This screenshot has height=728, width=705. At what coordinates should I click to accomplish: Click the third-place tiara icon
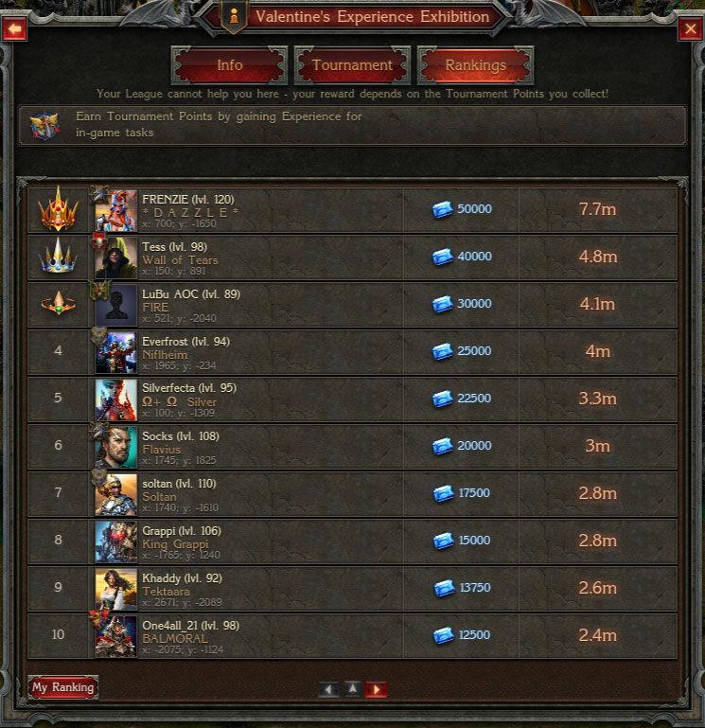click(x=58, y=303)
